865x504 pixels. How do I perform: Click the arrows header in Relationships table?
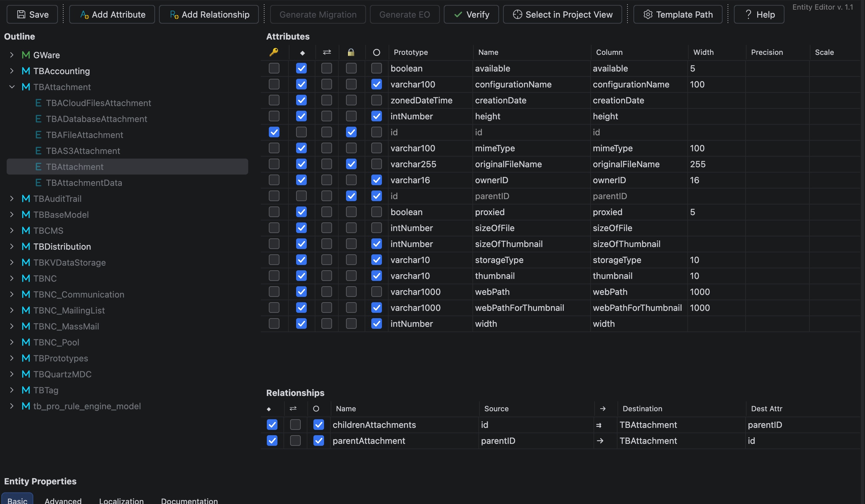coord(293,408)
